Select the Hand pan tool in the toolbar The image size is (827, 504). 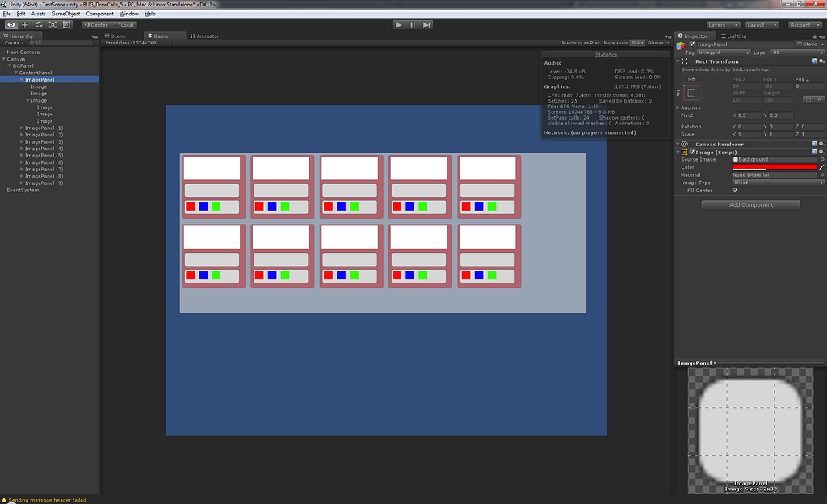[x=10, y=24]
